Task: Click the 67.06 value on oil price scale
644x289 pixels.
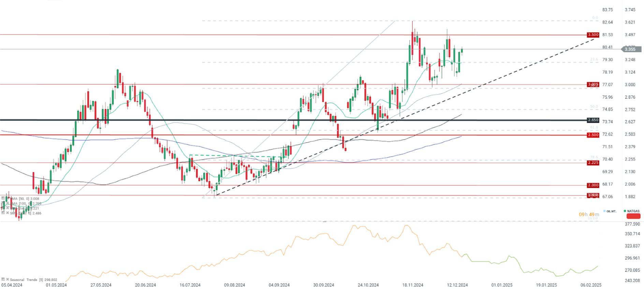Action: pos(608,197)
